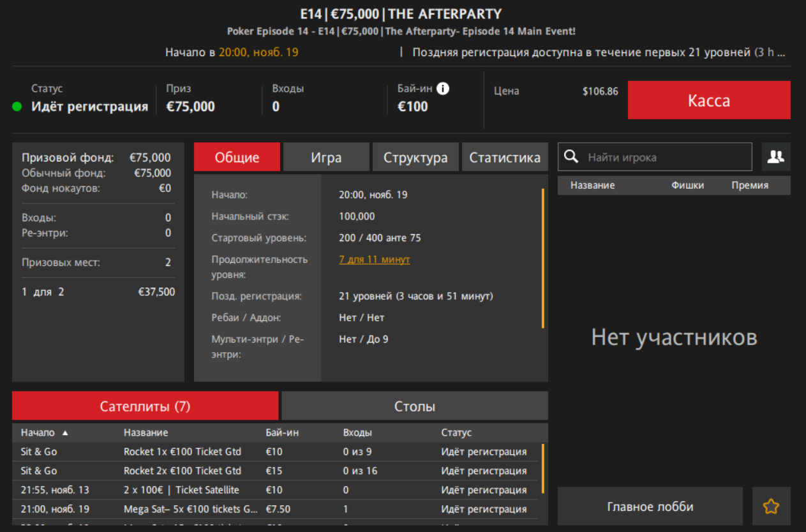Sort satellites by Начало column arrow

(x=65, y=433)
